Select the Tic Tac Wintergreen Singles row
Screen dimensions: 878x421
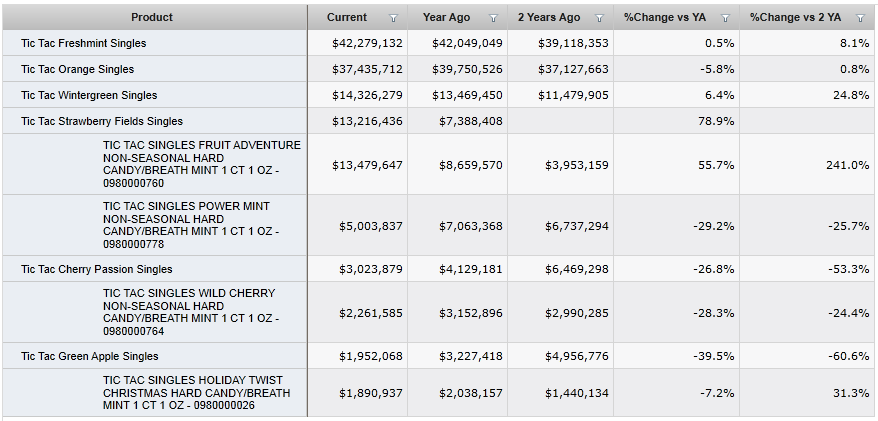coord(88,95)
